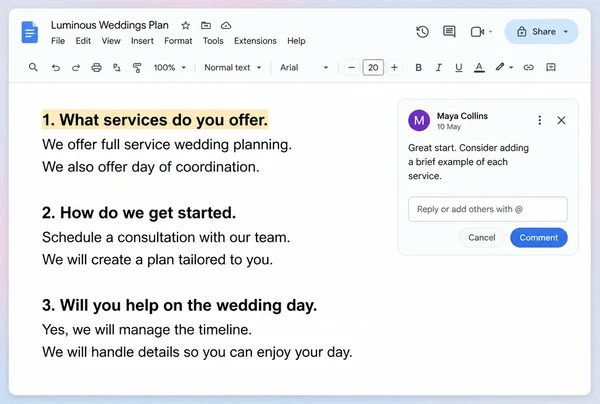Image resolution: width=600 pixels, height=404 pixels.
Task: Click line We will create a plan tailored to you
Action: point(158,260)
